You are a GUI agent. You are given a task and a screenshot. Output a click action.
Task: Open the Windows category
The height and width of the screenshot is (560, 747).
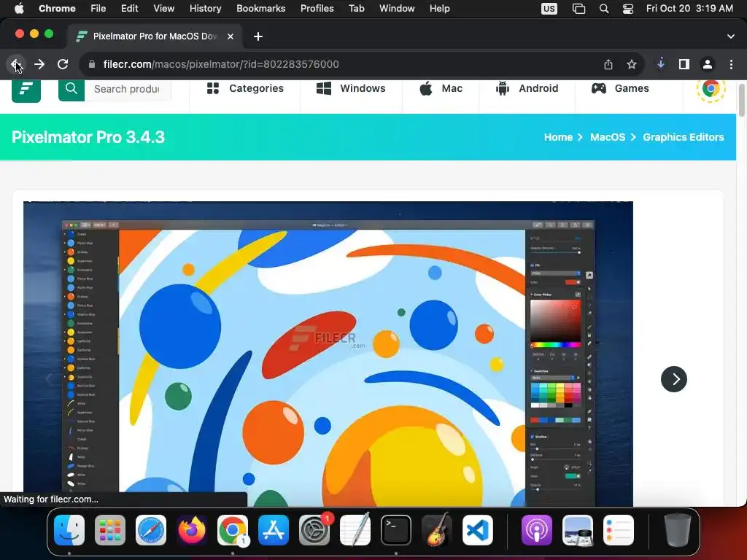pyautogui.click(x=351, y=88)
